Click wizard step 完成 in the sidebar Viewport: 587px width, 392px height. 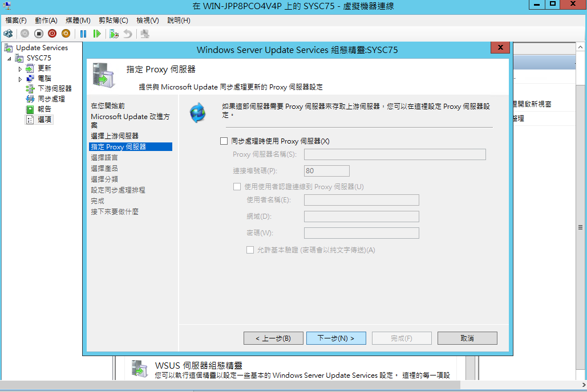tap(98, 201)
